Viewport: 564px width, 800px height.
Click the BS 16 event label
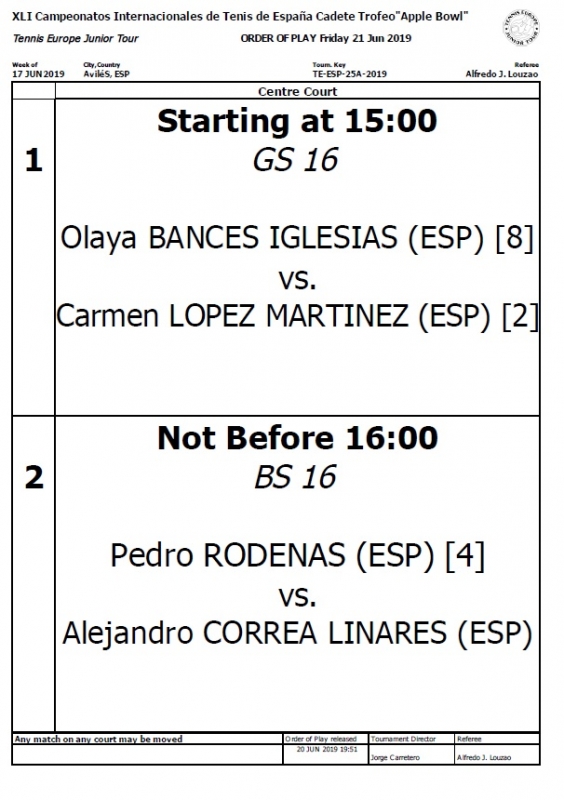pyautogui.click(x=296, y=477)
